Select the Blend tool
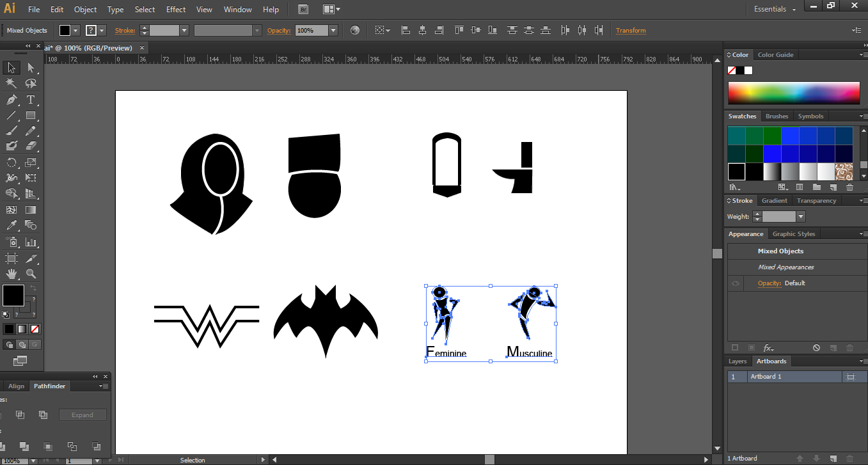This screenshot has height=465, width=868. (x=31, y=225)
